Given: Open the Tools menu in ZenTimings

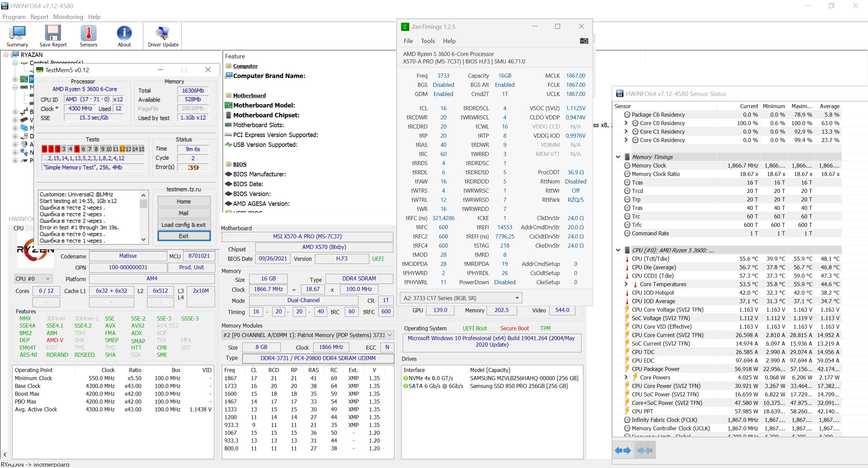Looking at the screenshot, I should click(x=428, y=41).
